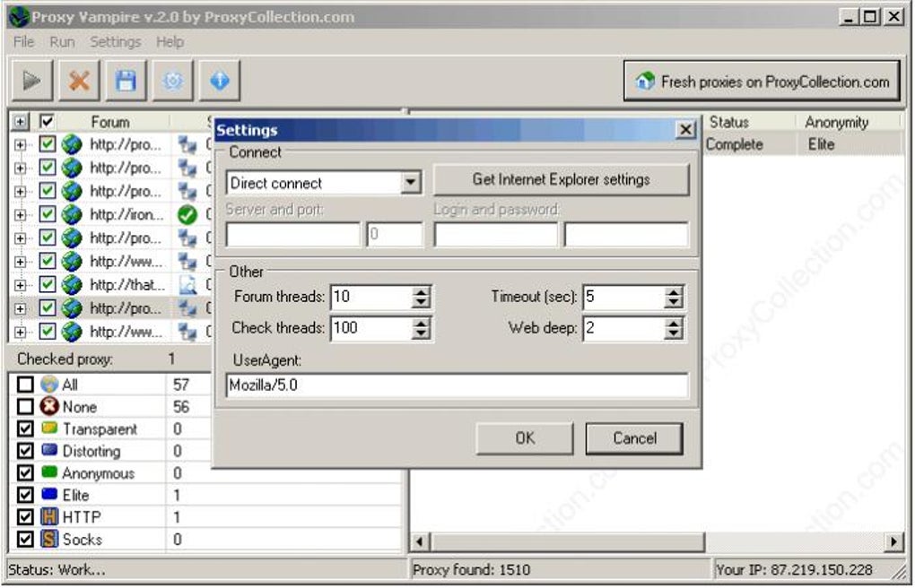This screenshot has width=915, height=588.
Task: Start proxy search with the play icon
Action: 32,81
